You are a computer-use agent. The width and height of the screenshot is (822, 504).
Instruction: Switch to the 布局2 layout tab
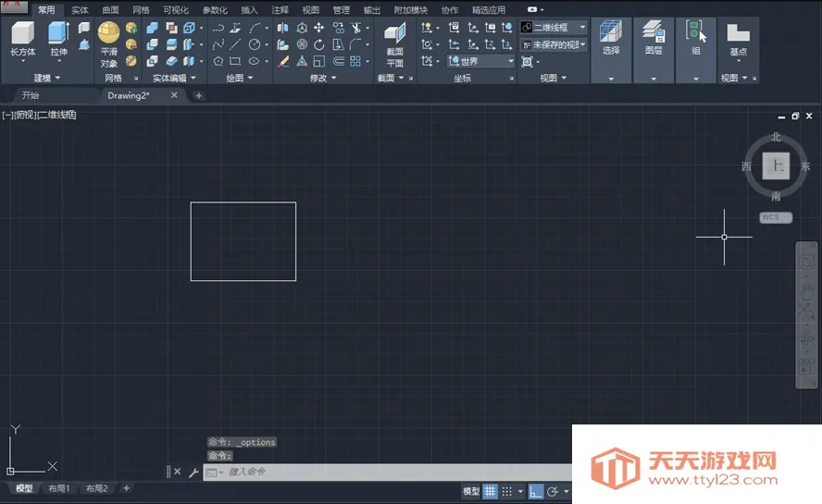coord(96,488)
